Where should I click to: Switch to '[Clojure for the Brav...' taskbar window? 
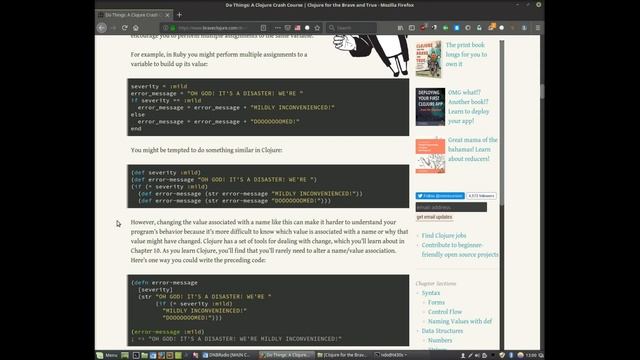[344, 355]
